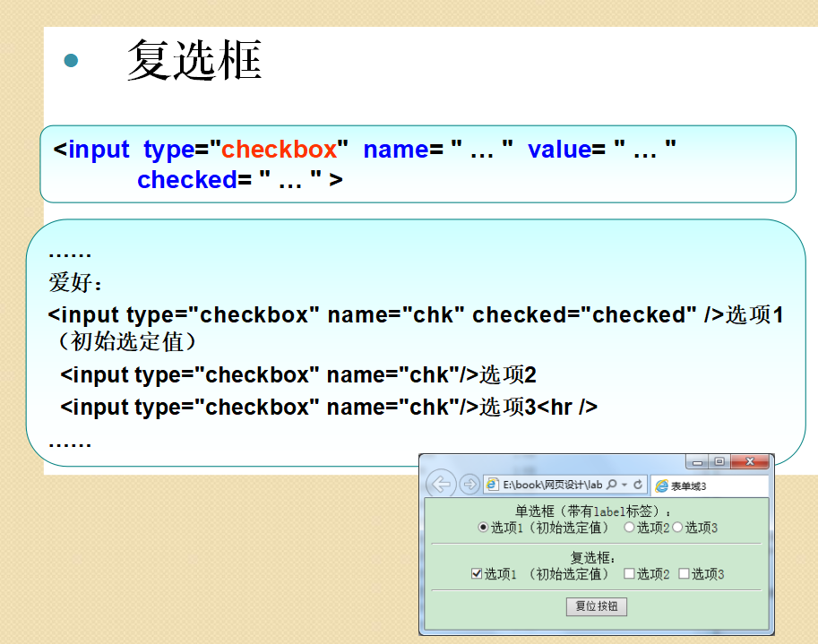Minimize the small browser window
Viewport: 818px width, 644px height.
point(697,462)
